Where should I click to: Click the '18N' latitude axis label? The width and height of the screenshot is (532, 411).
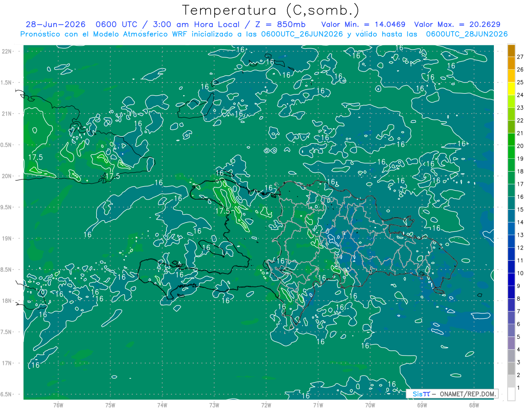pyautogui.click(x=6, y=301)
